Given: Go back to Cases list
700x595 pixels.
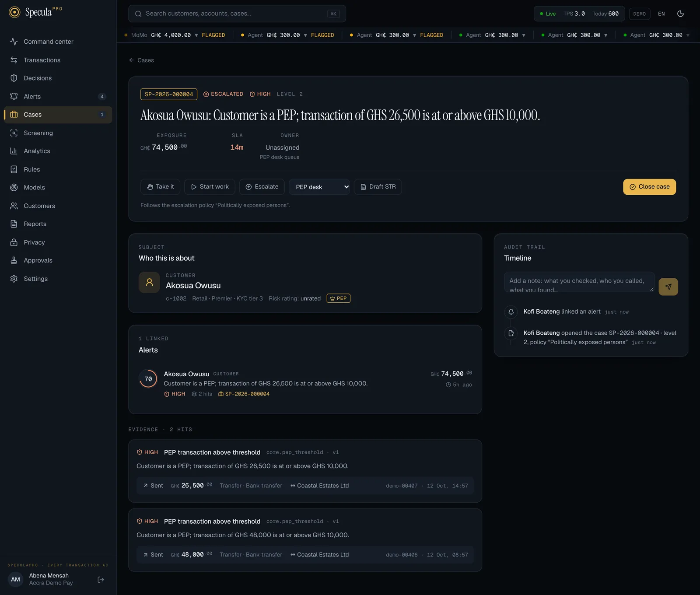Looking at the screenshot, I should point(141,60).
